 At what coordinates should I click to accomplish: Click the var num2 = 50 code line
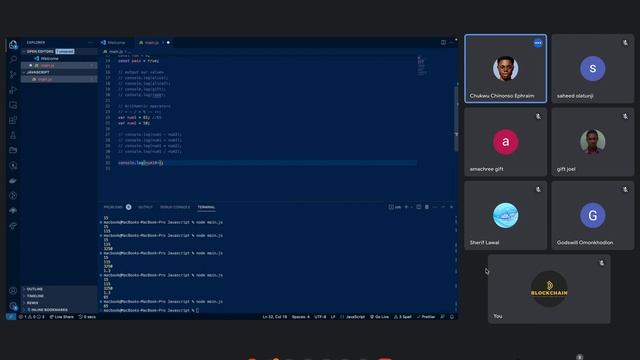click(x=134, y=123)
